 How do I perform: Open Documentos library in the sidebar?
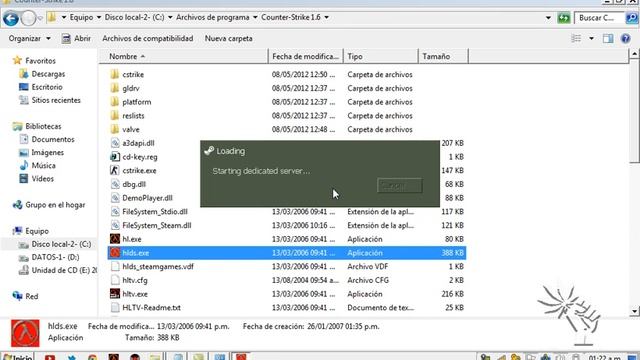[53, 139]
